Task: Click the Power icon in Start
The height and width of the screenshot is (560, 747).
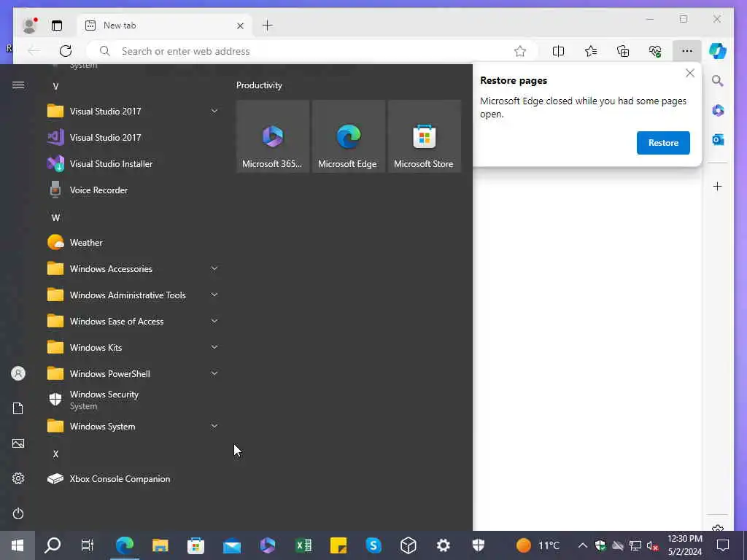Action: (x=18, y=513)
